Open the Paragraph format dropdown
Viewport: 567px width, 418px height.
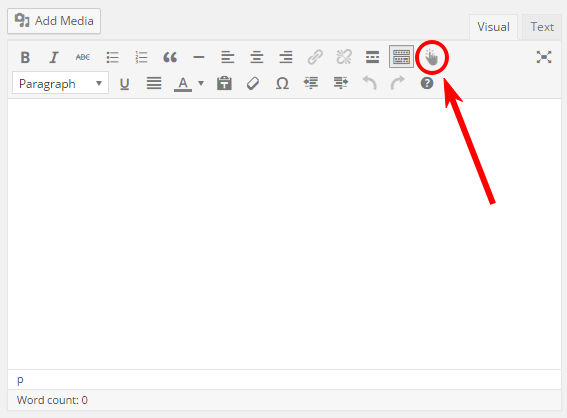[60, 84]
